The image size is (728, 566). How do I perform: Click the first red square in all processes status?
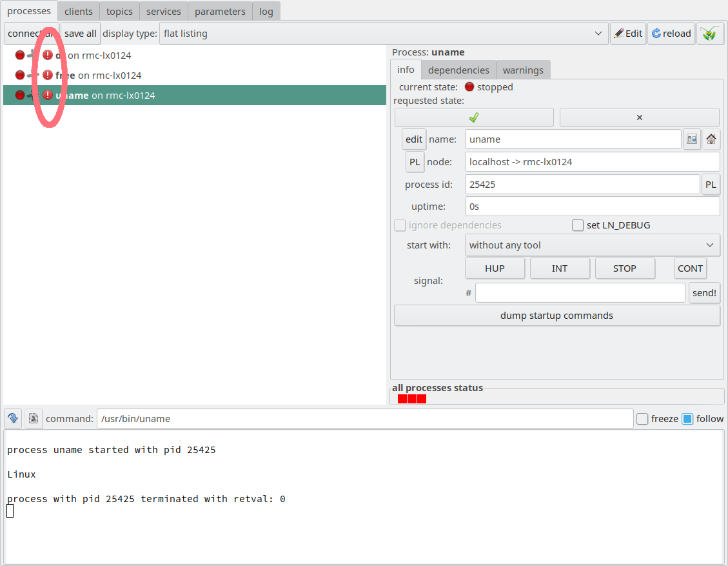point(402,399)
